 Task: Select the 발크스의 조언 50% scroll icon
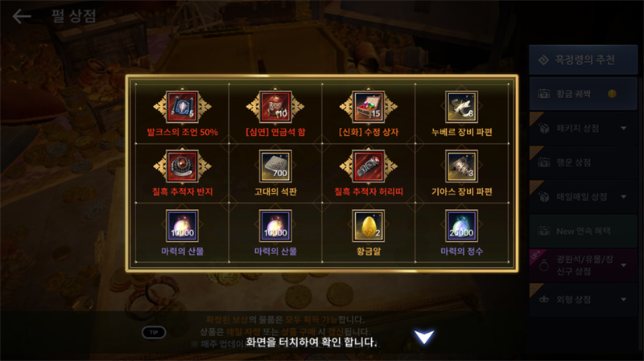tap(182, 107)
